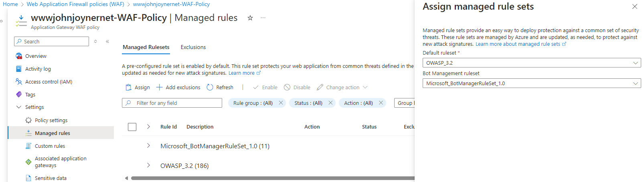The width and height of the screenshot is (644, 182).
Task: Open the Tags section
Action: click(x=30, y=95)
